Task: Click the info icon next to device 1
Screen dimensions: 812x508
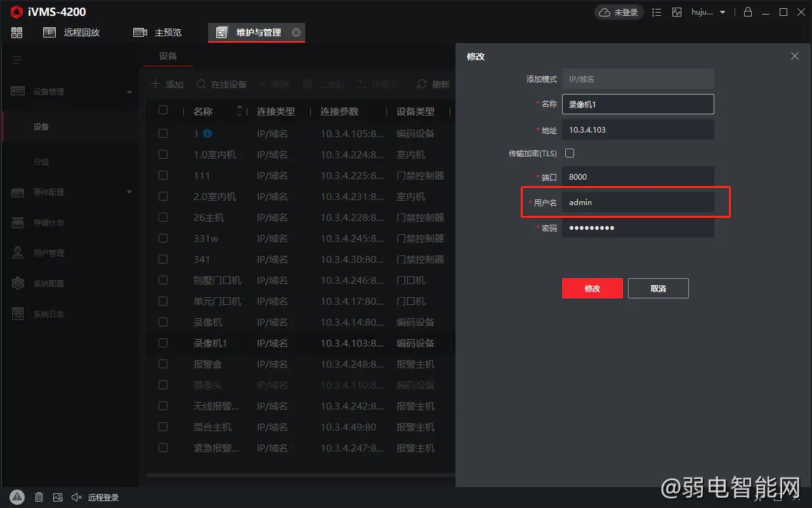Action: click(207, 133)
